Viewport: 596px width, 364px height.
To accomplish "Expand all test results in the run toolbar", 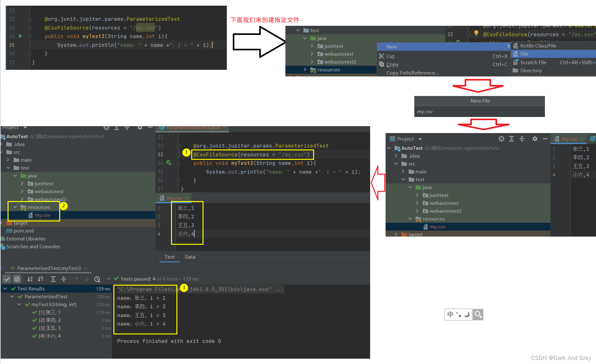I will tap(53, 279).
